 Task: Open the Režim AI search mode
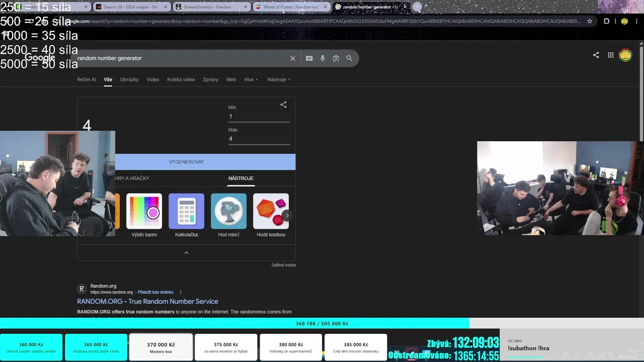[x=86, y=79]
